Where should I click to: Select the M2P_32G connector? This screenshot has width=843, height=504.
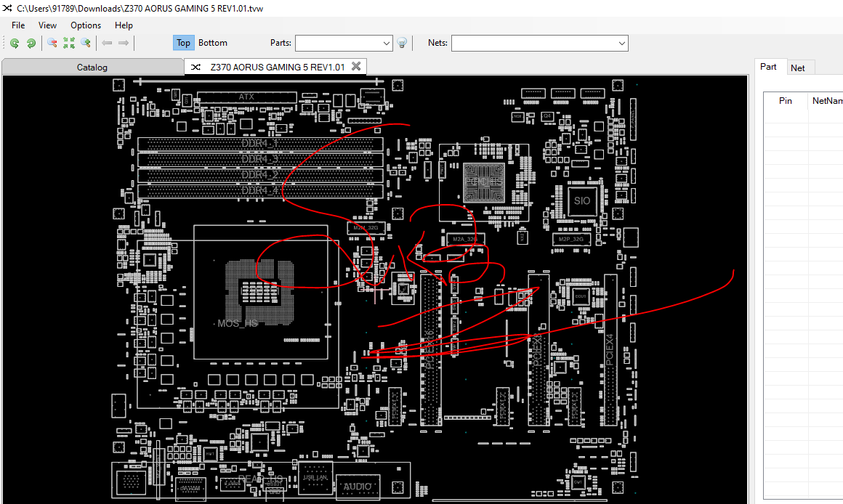571,239
